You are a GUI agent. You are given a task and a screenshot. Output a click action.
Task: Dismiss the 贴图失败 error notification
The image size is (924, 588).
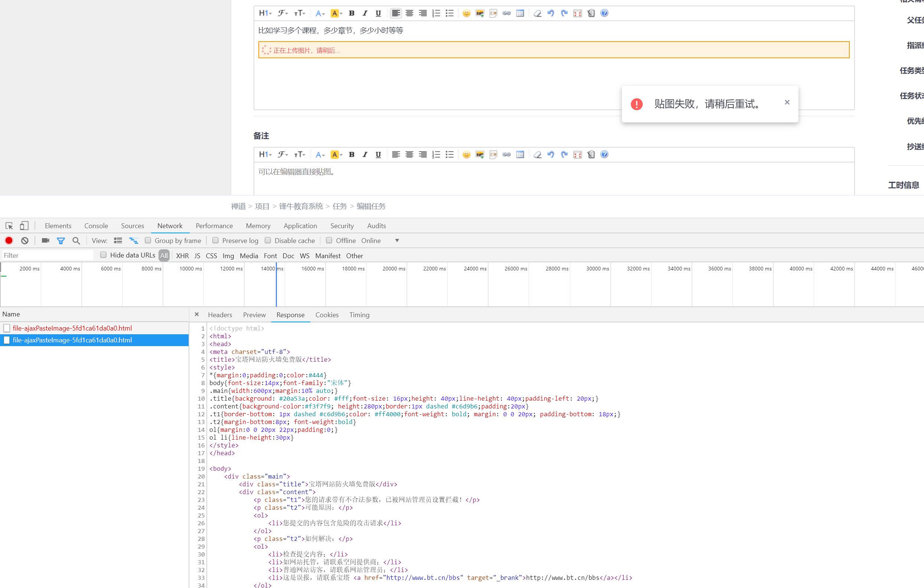click(787, 102)
